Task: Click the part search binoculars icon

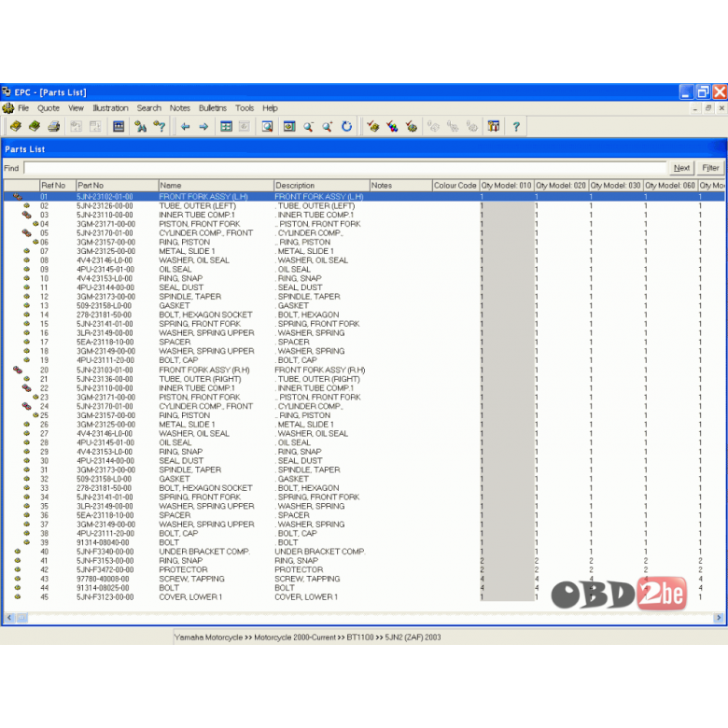Action: (140, 126)
